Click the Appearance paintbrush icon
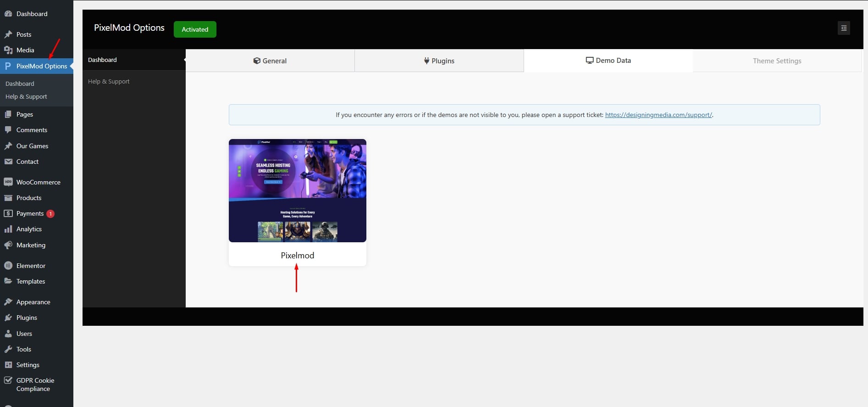The image size is (868, 407). click(8, 302)
